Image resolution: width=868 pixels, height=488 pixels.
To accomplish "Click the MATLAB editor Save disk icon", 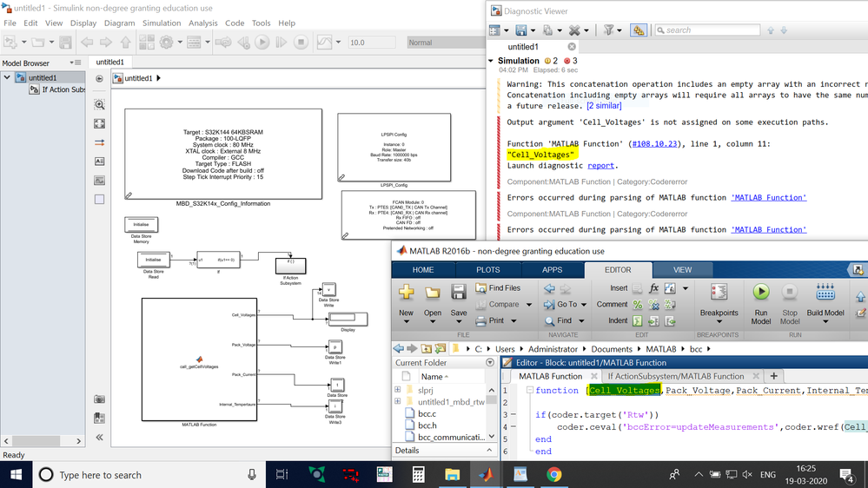I will [459, 292].
